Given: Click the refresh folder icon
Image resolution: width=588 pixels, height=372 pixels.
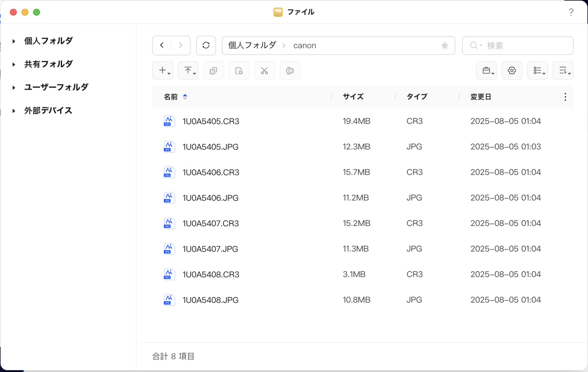Looking at the screenshot, I should point(206,45).
